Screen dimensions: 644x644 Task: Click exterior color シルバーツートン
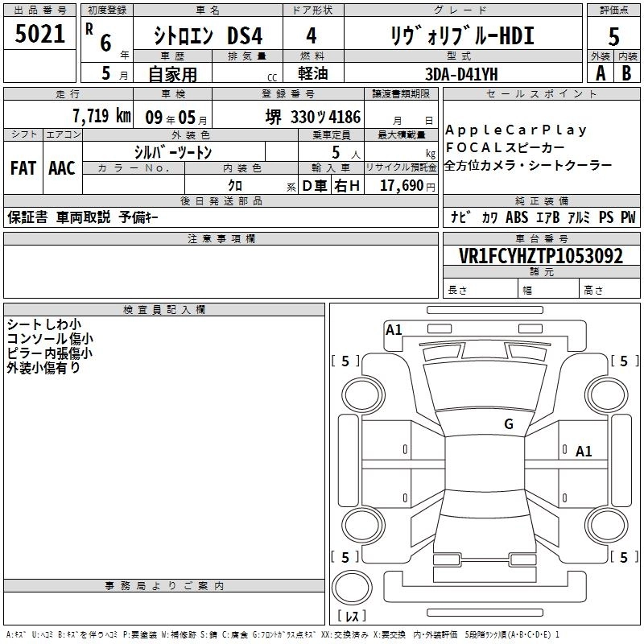pyautogui.click(x=173, y=152)
